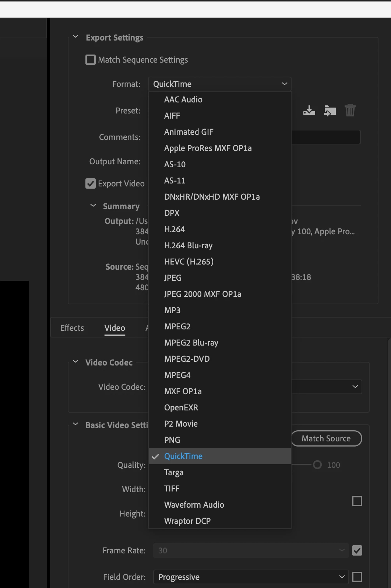This screenshot has height=588, width=391.
Task: Click the Comments input field
Action: coord(326,137)
